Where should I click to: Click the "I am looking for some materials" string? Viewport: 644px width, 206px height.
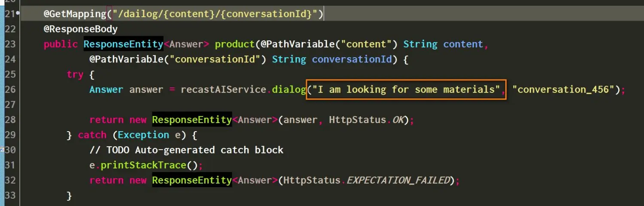click(406, 89)
